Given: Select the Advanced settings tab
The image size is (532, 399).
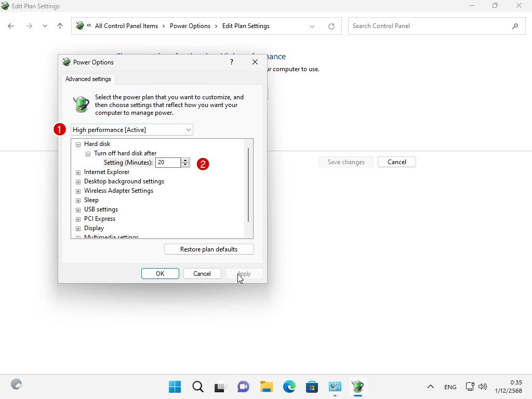Looking at the screenshot, I should point(88,79).
